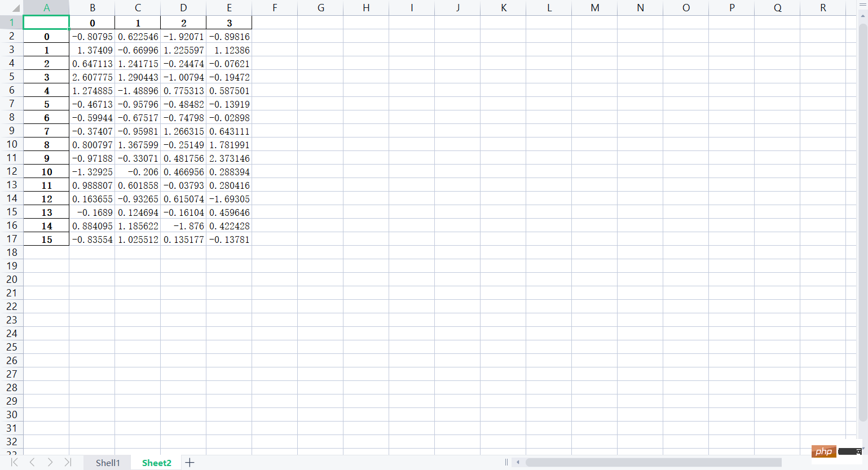Select column P header
Viewport: 868px width, 470px height.
tap(732, 8)
